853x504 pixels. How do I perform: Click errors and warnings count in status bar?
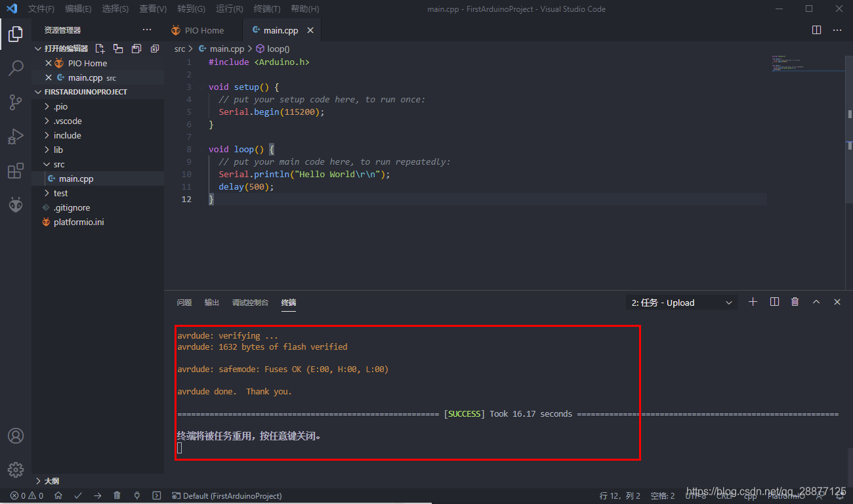coord(27,496)
